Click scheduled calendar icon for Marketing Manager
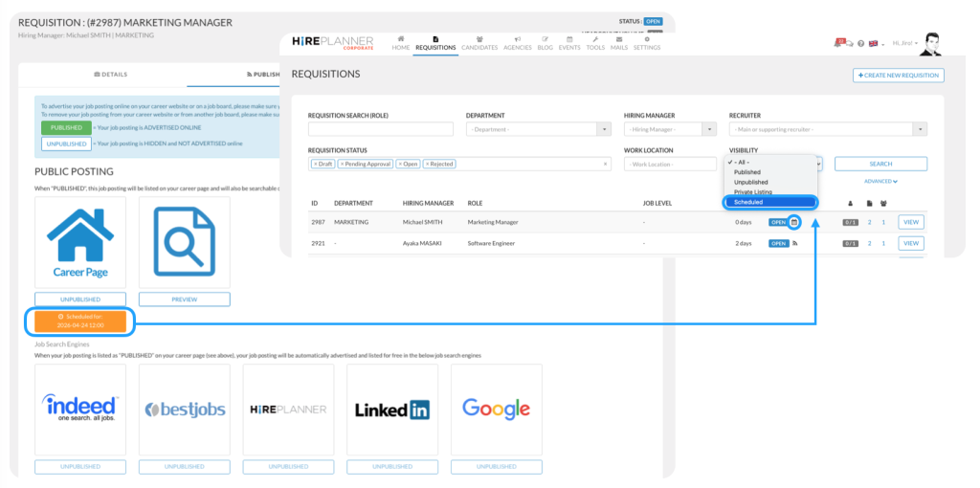Image resolution: width=980 pixels, height=488 pixels. point(794,222)
